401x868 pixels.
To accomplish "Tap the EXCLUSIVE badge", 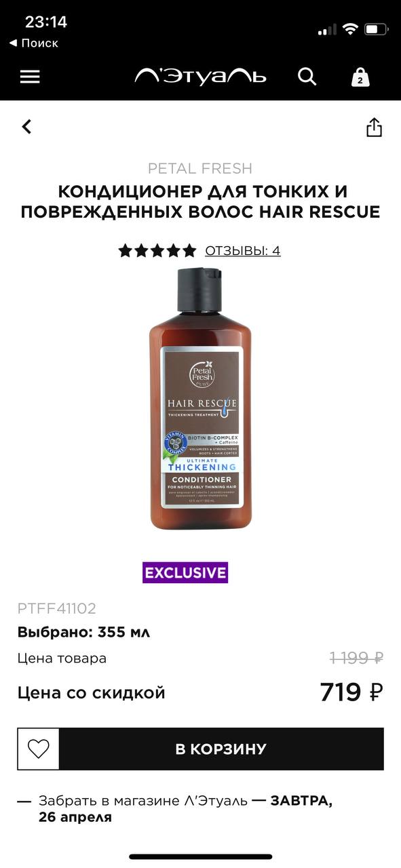I will click(x=185, y=572).
